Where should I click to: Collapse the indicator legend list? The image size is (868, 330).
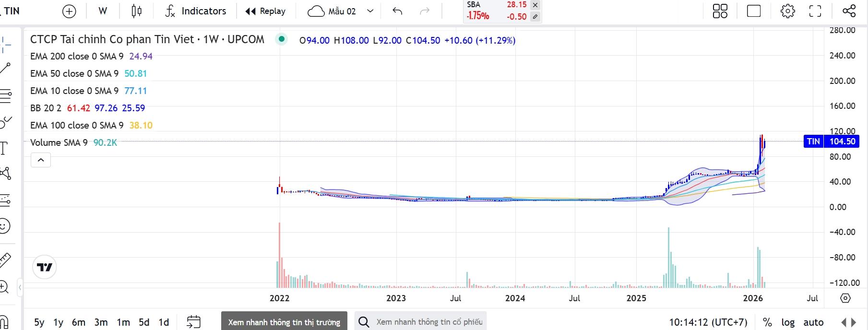[41, 160]
